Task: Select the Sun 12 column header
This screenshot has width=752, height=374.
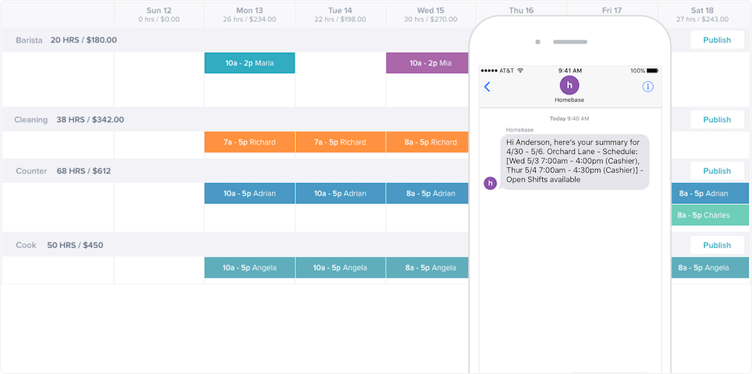Action: [159, 14]
